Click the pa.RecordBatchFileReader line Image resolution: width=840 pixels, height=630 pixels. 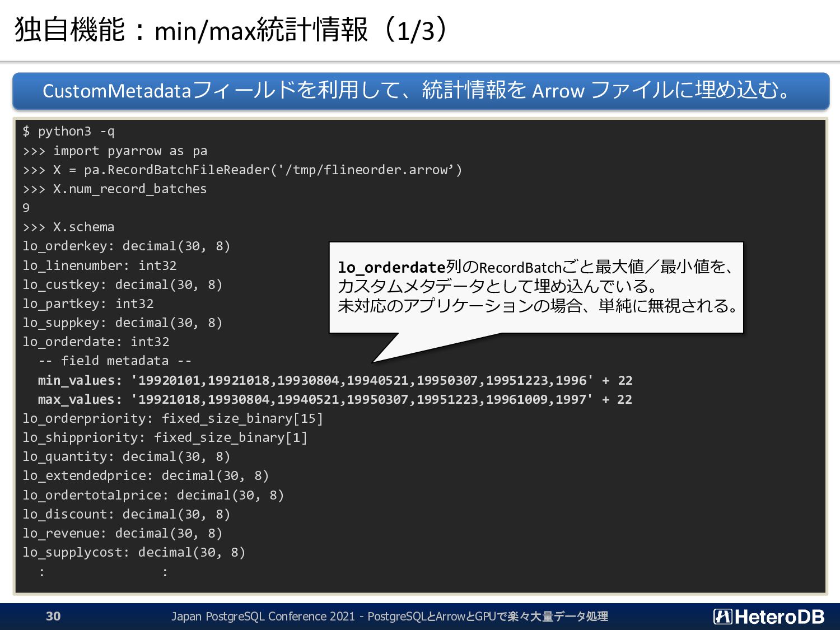242,170
